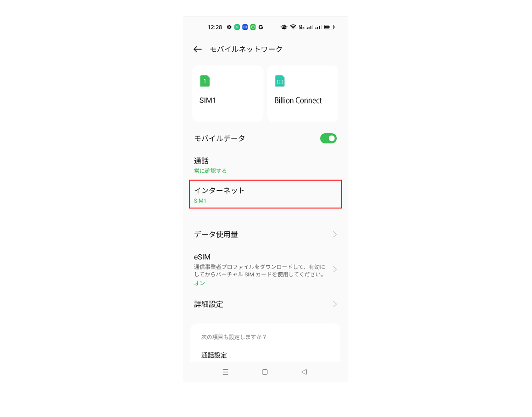This screenshot has width=532, height=417.
Task: Tap the muted bell status icon
Action: 284,27
